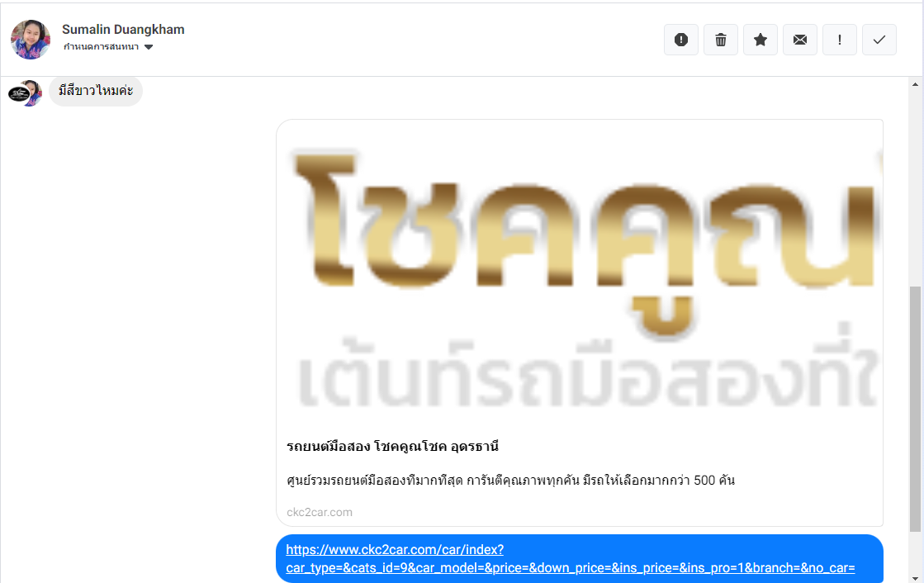Click sender avatar beside the incoming message

[26, 92]
